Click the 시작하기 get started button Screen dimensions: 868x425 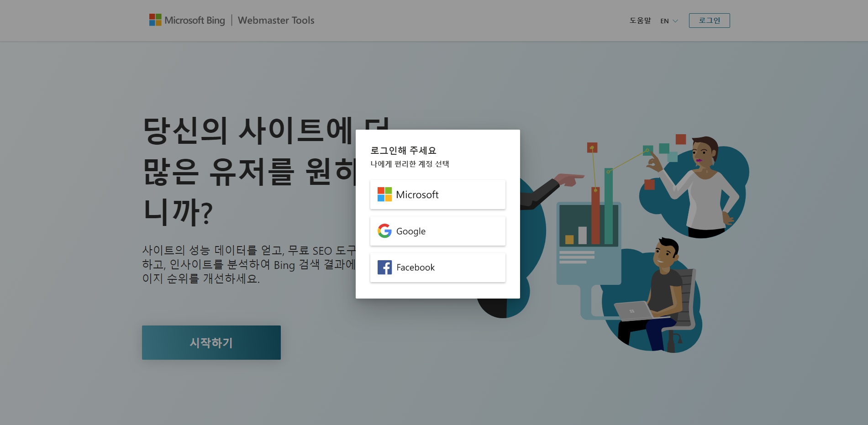(211, 342)
